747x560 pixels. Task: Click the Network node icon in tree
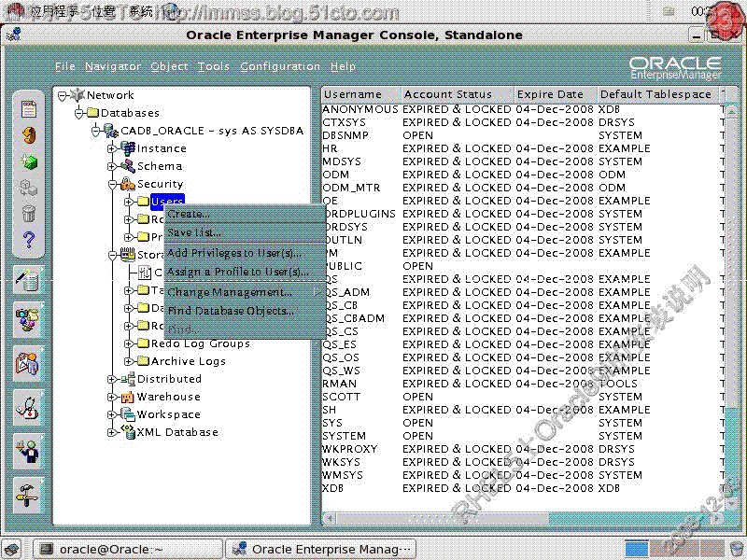tap(78, 95)
